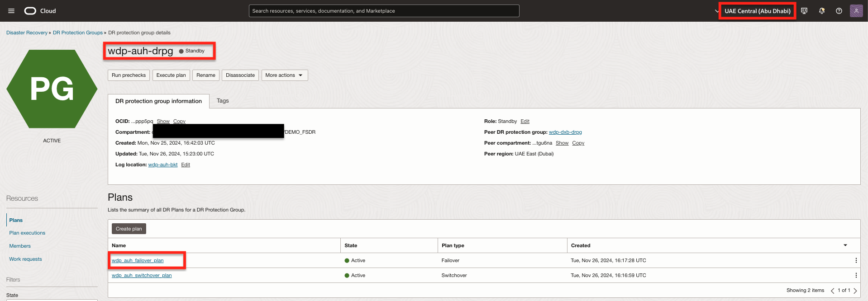This screenshot has width=868, height=301.
Task: Open Work requests in Resources sidebar
Action: [25, 259]
